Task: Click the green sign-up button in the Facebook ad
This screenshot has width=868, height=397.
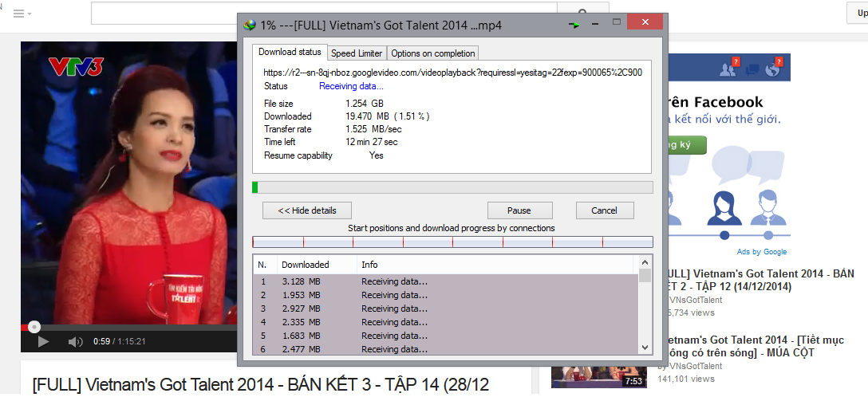Action: (686, 145)
